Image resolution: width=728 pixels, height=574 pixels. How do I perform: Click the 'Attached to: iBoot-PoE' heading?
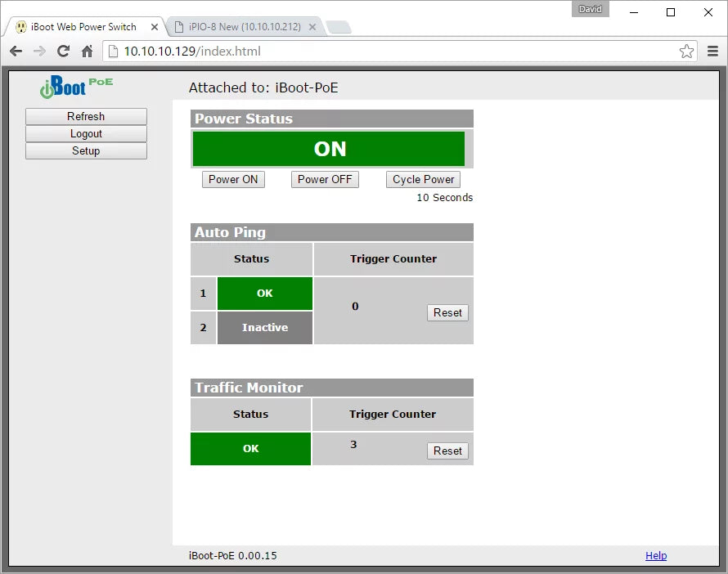coord(263,87)
